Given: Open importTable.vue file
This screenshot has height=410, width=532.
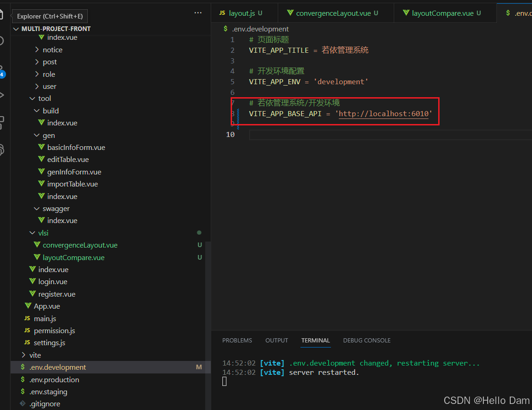Looking at the screenshot, I should click(x=72, y=184).
